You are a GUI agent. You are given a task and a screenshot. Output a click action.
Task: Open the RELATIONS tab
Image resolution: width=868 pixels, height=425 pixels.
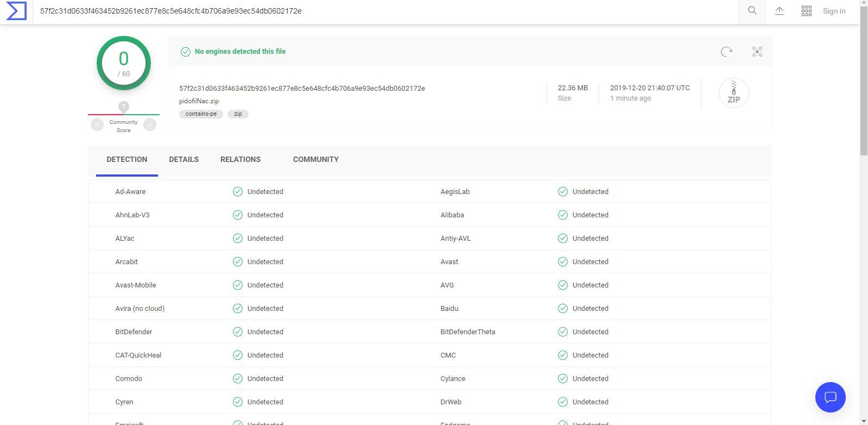240,159
